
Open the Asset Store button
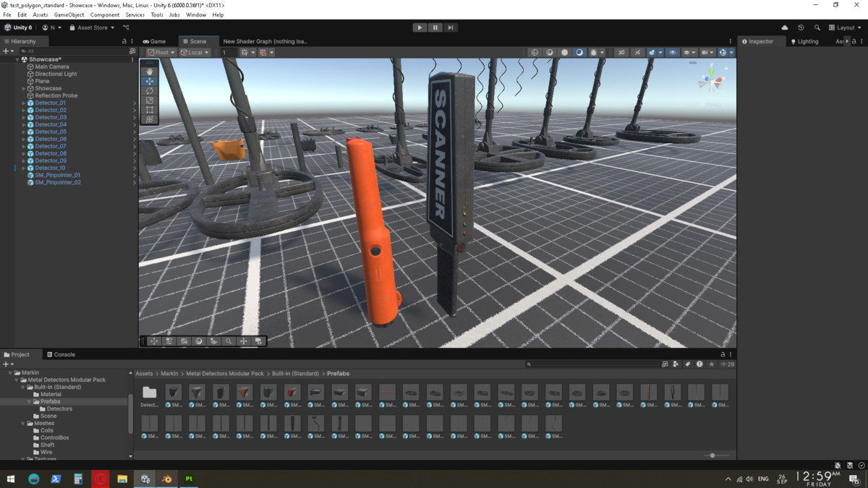pyautogui.click(x=92, y=27)
